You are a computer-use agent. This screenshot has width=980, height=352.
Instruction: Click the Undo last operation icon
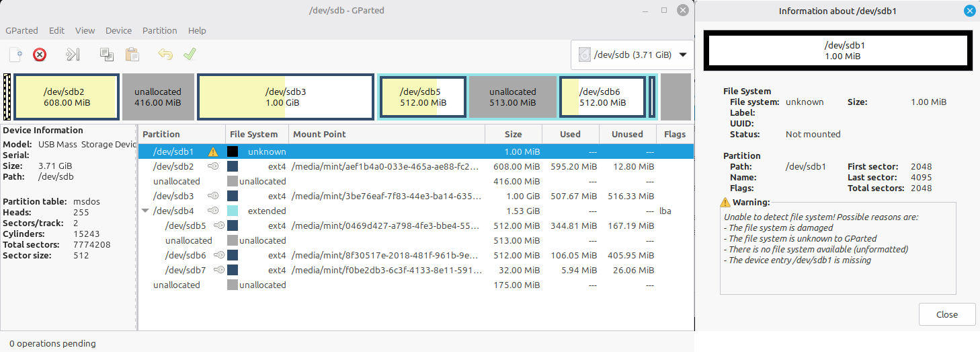(165, 55)
